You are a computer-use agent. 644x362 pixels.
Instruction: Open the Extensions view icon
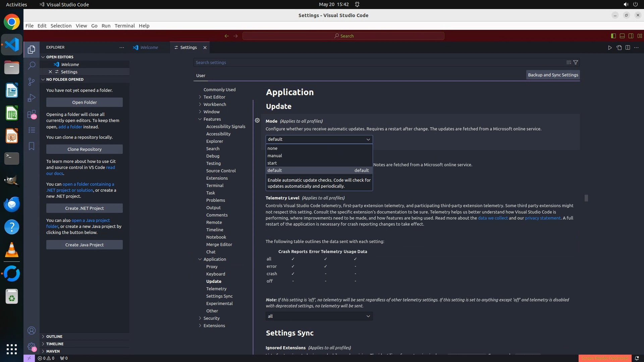coord(32,114)
